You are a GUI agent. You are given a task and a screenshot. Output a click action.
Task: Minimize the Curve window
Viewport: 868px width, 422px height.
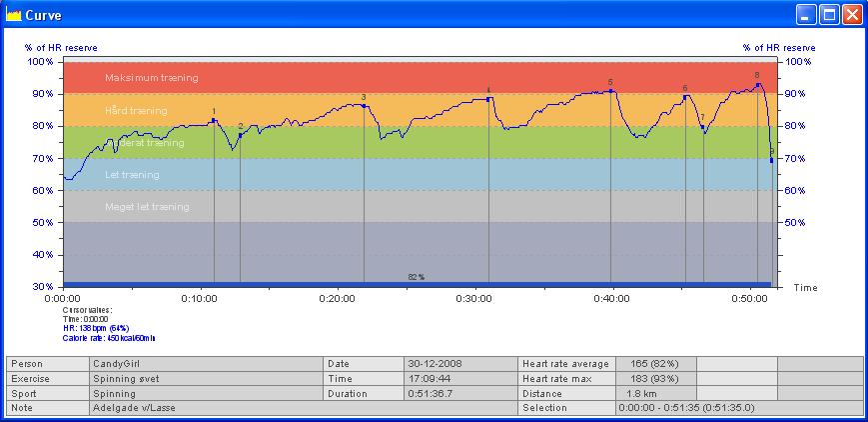click(x=806, y=15)
